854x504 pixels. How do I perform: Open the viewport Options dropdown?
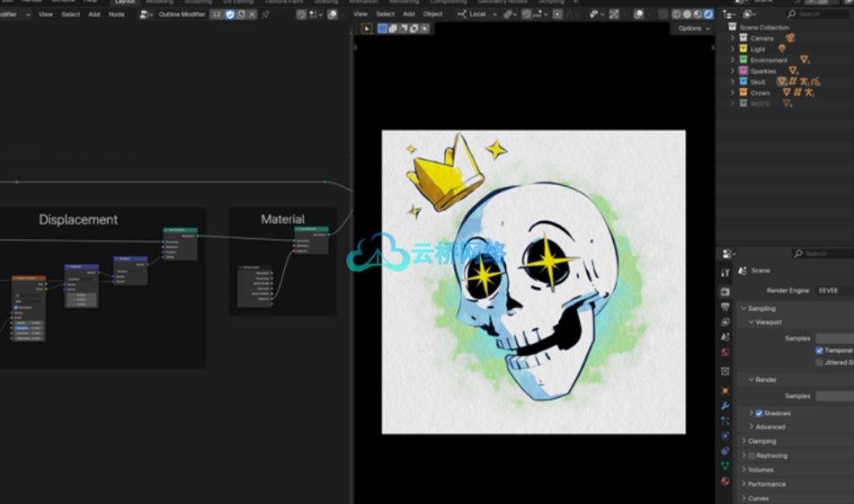pyautogui.click(x=694, y=29)
